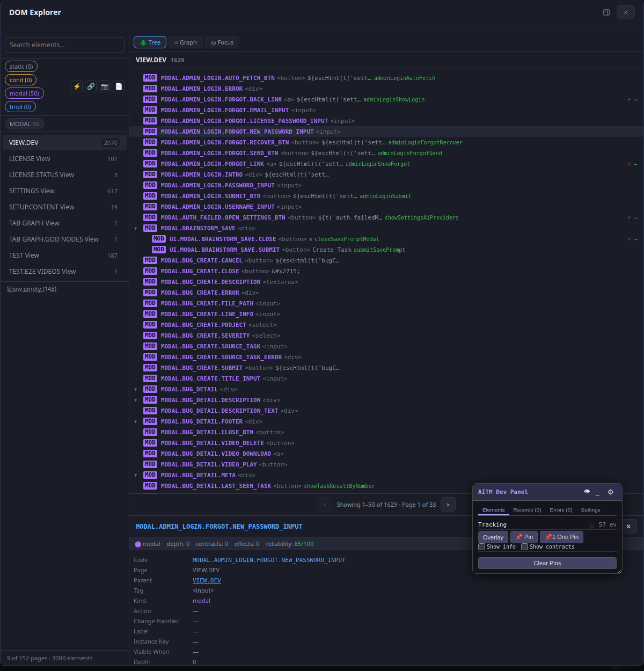Close the element detail pane
This screenshot has height=671, width=644.
pos(628,527)
